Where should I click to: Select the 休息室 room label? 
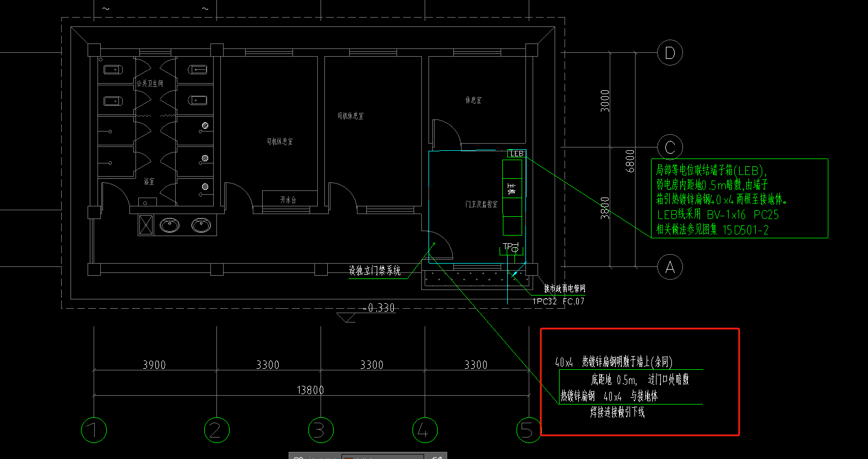pos(473,100)
